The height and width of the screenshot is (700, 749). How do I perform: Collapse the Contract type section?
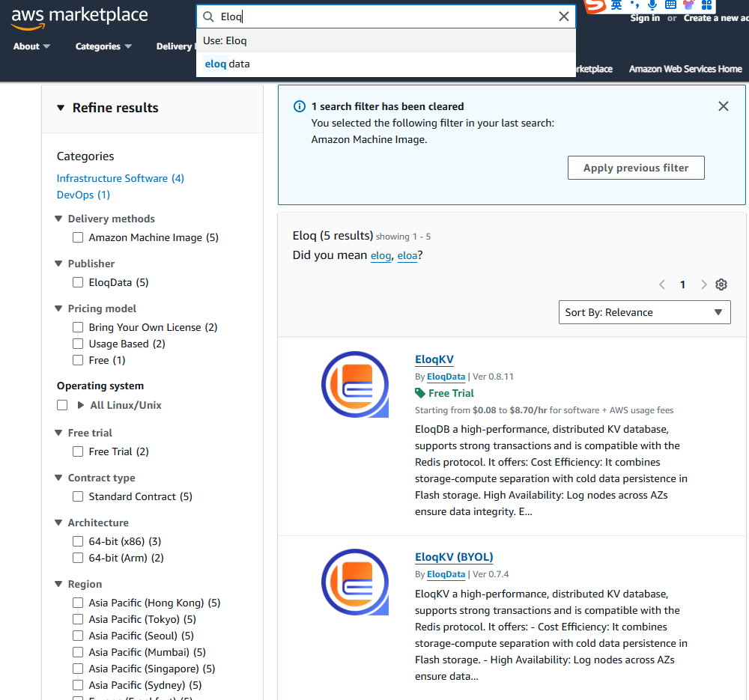pos(58,478)
